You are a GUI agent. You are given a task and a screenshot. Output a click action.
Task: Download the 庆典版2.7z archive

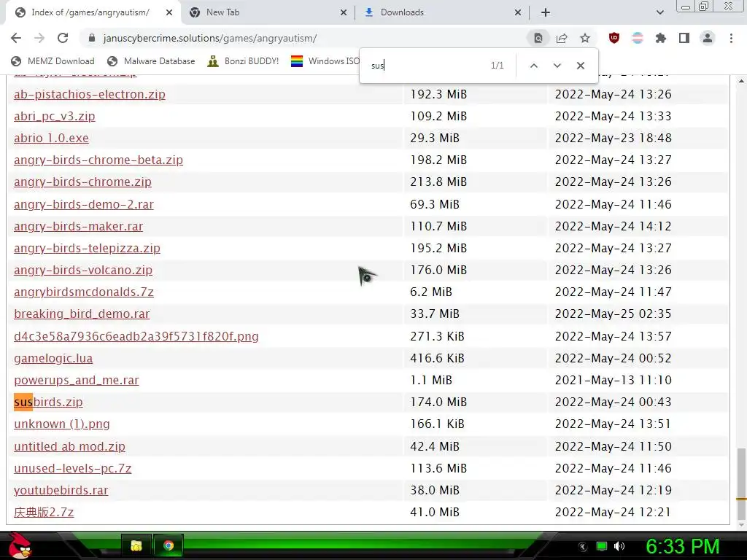[x=43, y=512]
